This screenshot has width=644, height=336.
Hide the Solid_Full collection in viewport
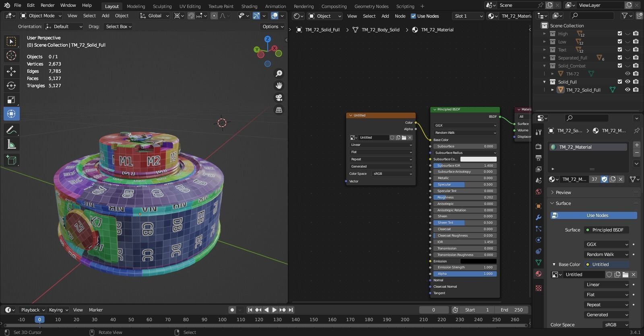point(627,82)
